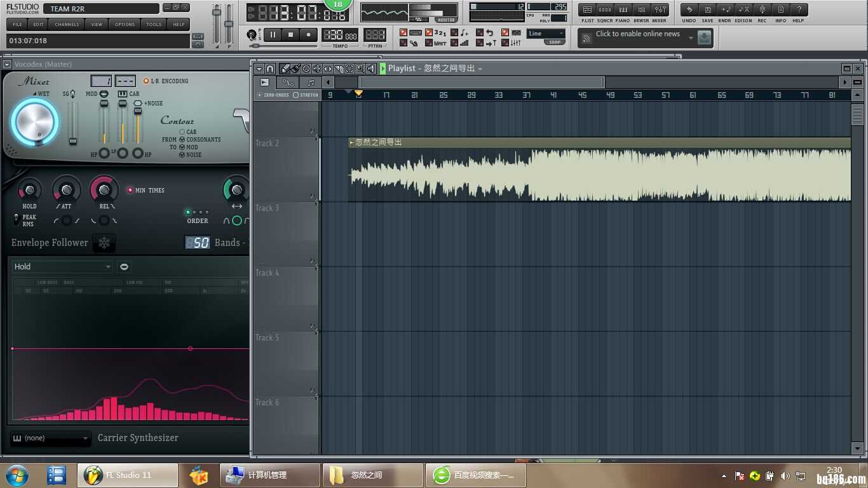Click the Stop playback button

pyautogui.click(x=291, y=35)
